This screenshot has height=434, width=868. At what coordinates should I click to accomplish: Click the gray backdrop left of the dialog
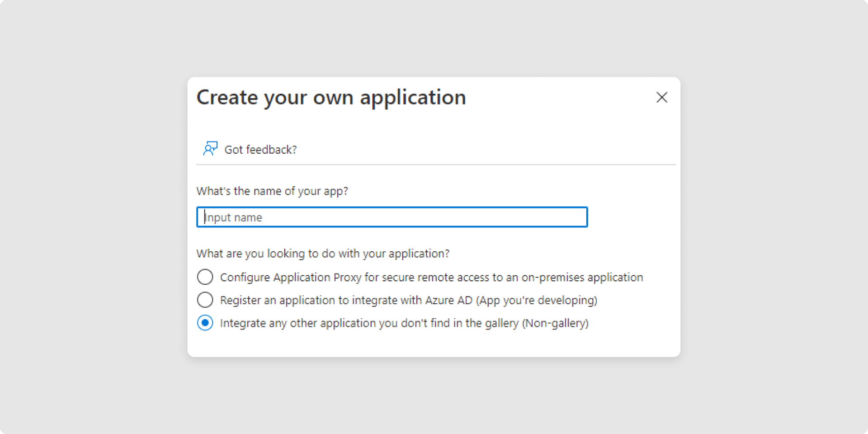[90, 217]
